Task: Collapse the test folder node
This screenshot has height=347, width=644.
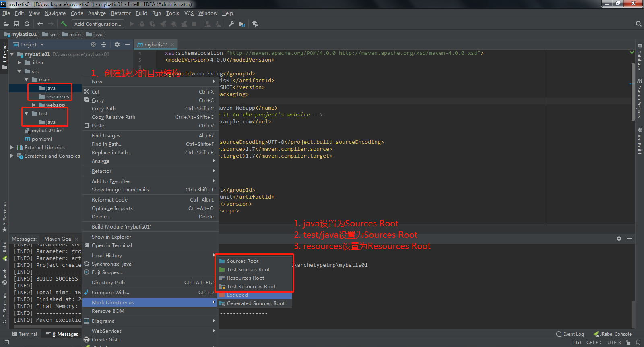Action: pos(27,114)
